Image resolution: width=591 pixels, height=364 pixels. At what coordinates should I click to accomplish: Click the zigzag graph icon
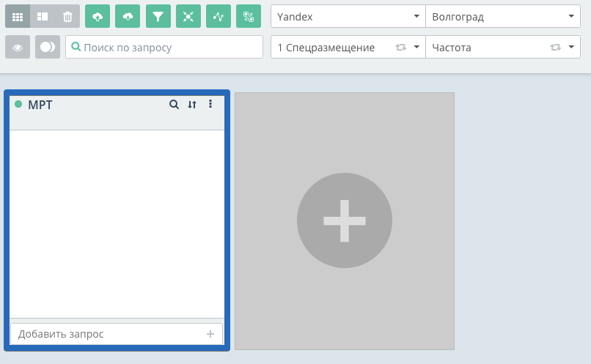[219, 16]
